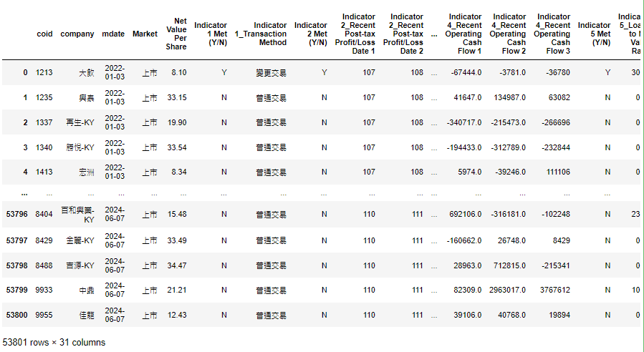This screenshot has width=644, height=352.
Task: Click cash flow 3 value 3767612
Action: [553, 290]
